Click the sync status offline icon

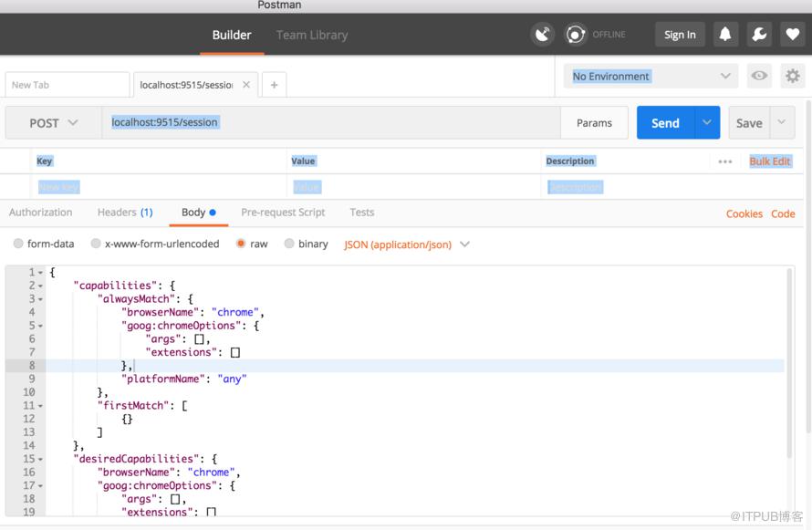click(576, 35)
